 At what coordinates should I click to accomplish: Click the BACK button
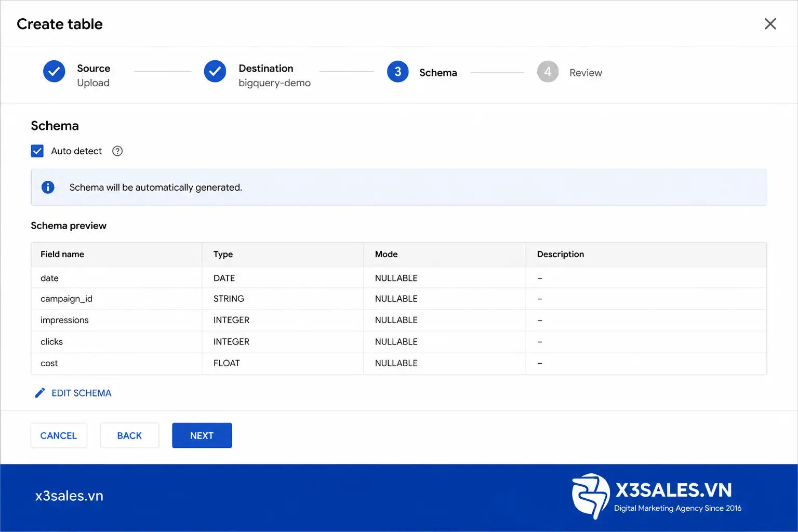[x=129, y=435]
